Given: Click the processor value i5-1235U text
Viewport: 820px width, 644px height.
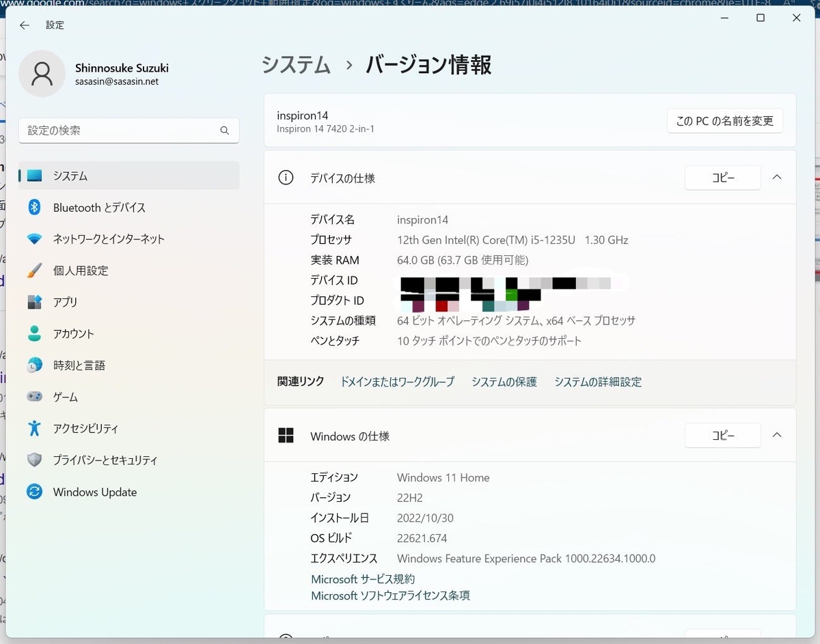Looking at the screenshot, I should tap(512, 240).
